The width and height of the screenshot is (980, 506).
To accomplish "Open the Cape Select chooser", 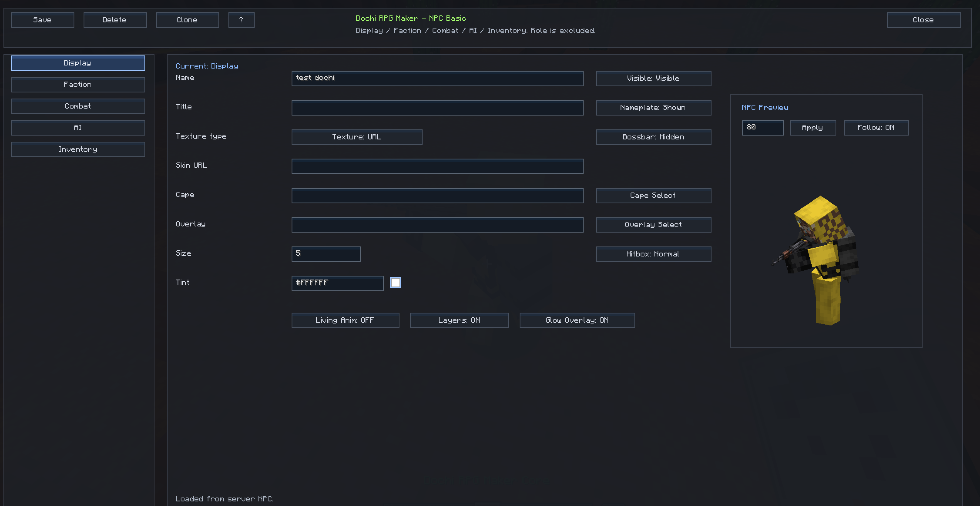I will point(653,196).
